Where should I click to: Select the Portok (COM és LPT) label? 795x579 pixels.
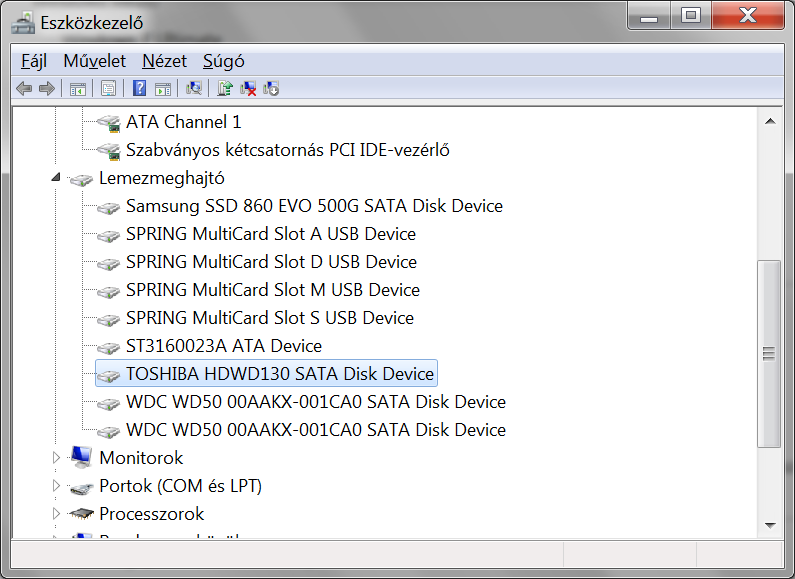pos(180,486)
